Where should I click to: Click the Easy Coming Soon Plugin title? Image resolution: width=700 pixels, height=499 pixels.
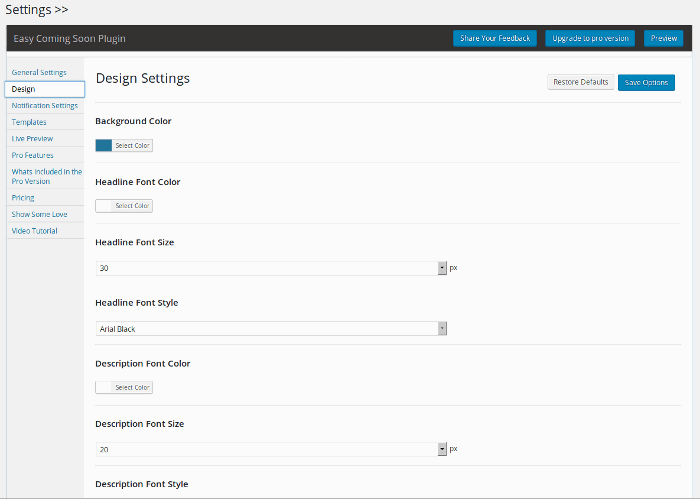[x=69, y=39]
